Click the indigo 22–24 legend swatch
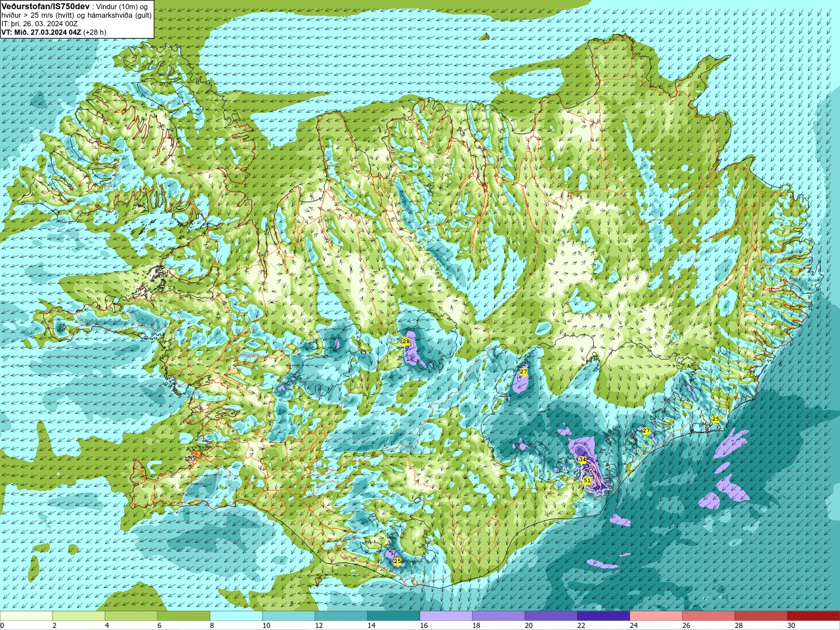The image size is (840, 630). pyautogui.click(x=604, y=616)
